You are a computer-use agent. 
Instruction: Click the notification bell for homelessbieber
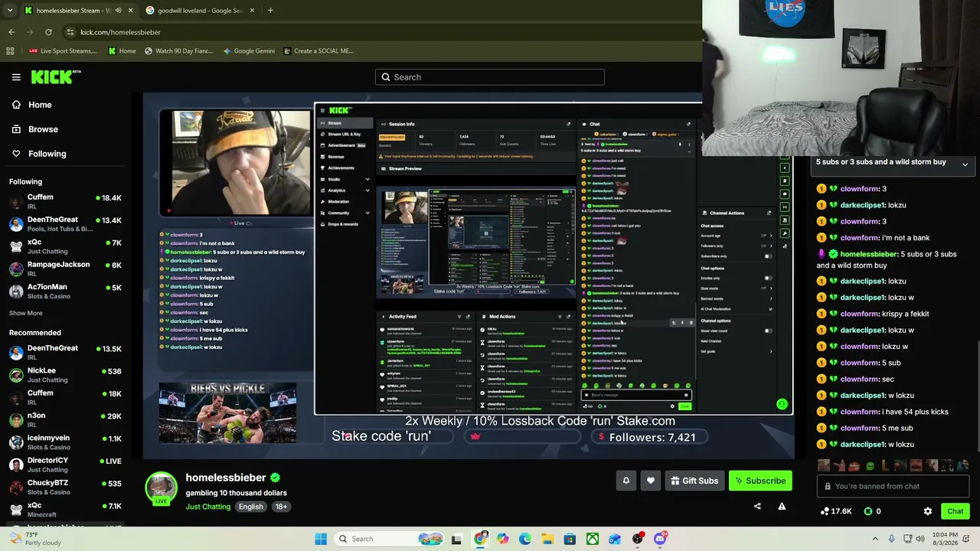(x=626, y=481)
